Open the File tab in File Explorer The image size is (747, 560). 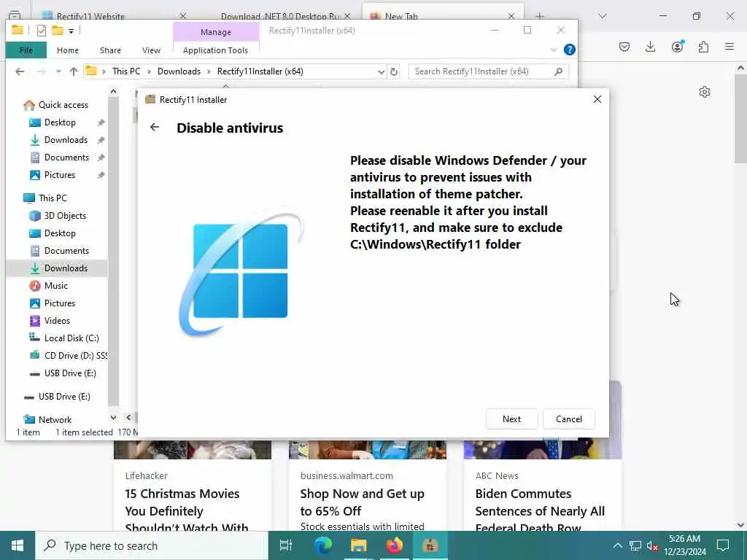tap(26, 50)
